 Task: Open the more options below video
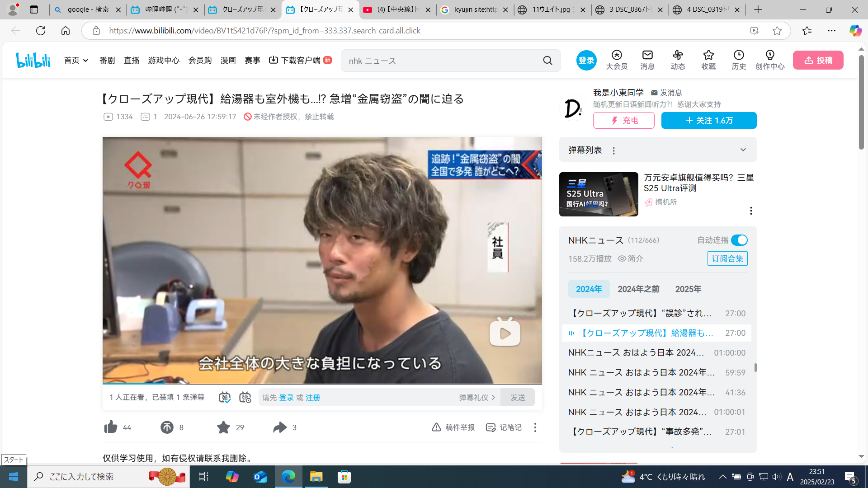[535, 427]
